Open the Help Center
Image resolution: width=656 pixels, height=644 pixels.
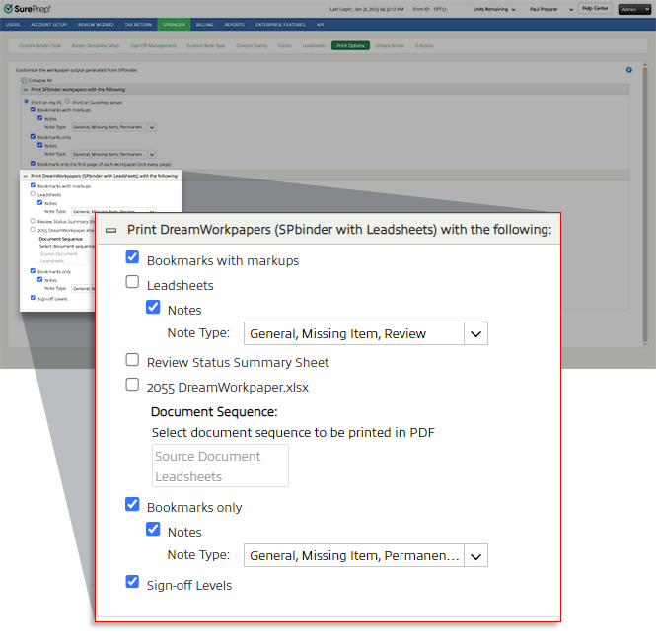point(594,8)
